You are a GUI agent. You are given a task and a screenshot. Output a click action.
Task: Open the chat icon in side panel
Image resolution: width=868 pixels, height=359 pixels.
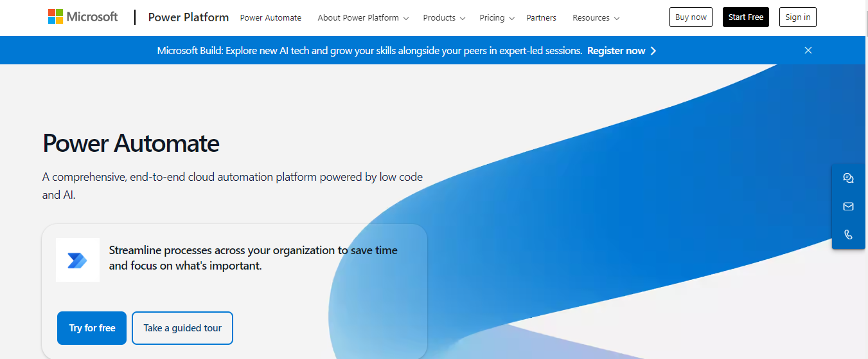848,178
